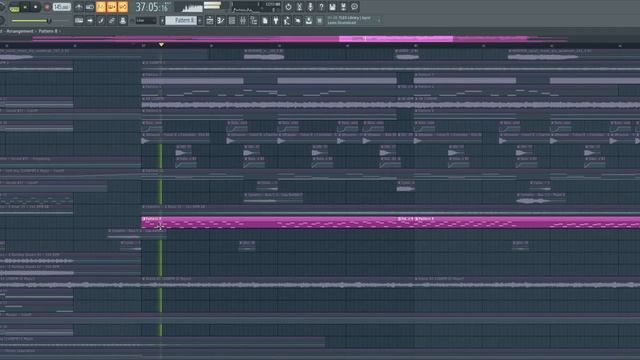Click the tempo display field

pyautogui.click(x=62, y=7)
